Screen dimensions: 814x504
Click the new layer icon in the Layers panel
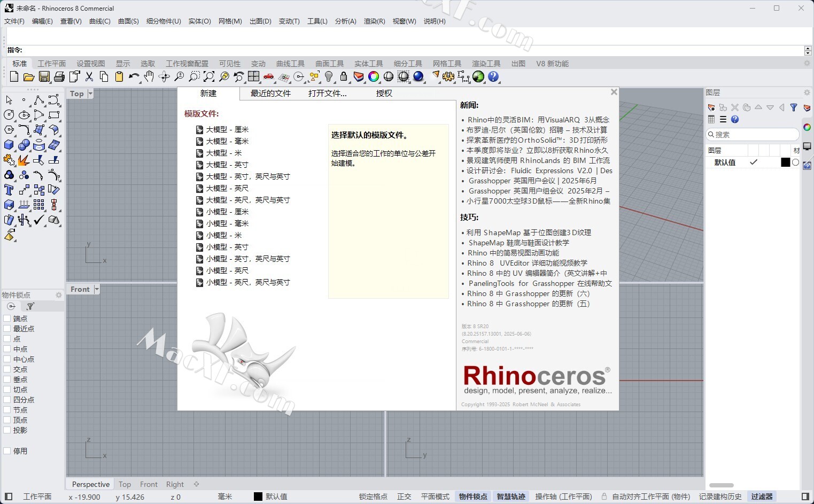(711, 107)
